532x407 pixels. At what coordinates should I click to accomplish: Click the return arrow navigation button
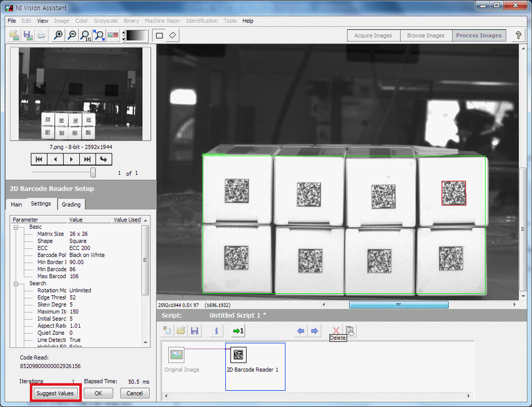103,159
